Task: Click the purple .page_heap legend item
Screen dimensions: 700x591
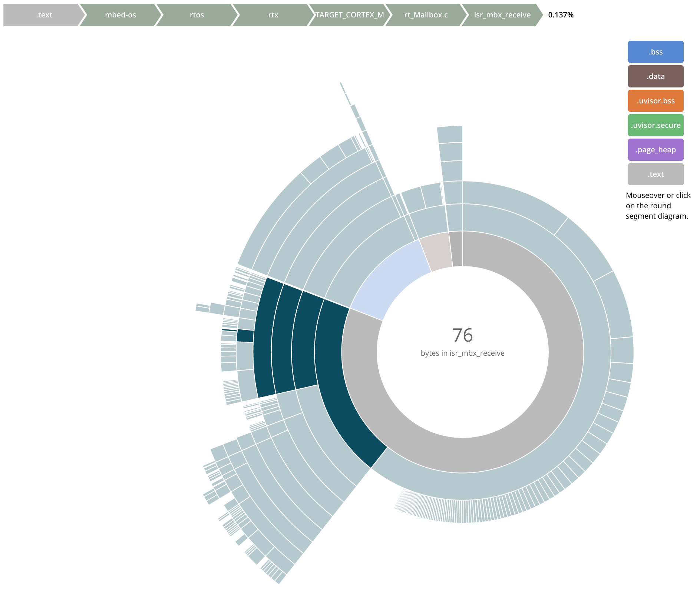Action: tap(656, 150)
